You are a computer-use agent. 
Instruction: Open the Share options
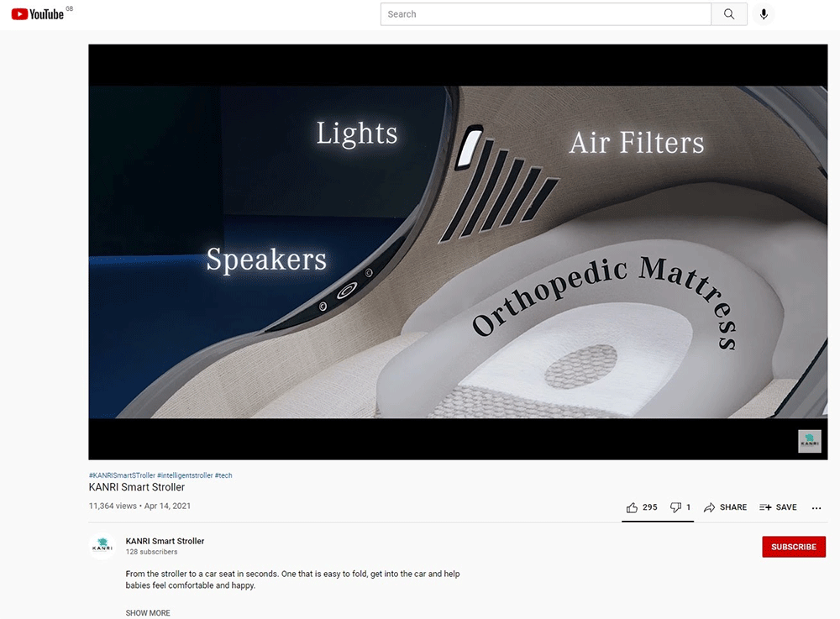click(725, 507)
